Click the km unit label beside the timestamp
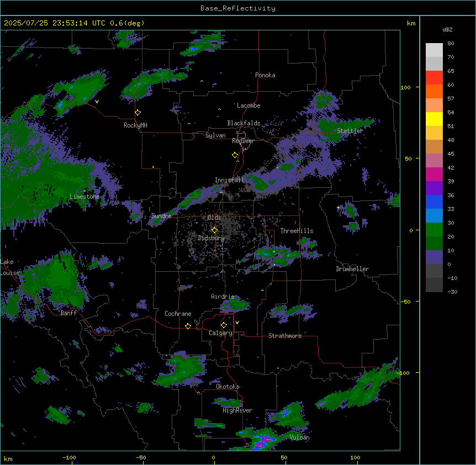The image size is (476, 465). click(411, 23)
